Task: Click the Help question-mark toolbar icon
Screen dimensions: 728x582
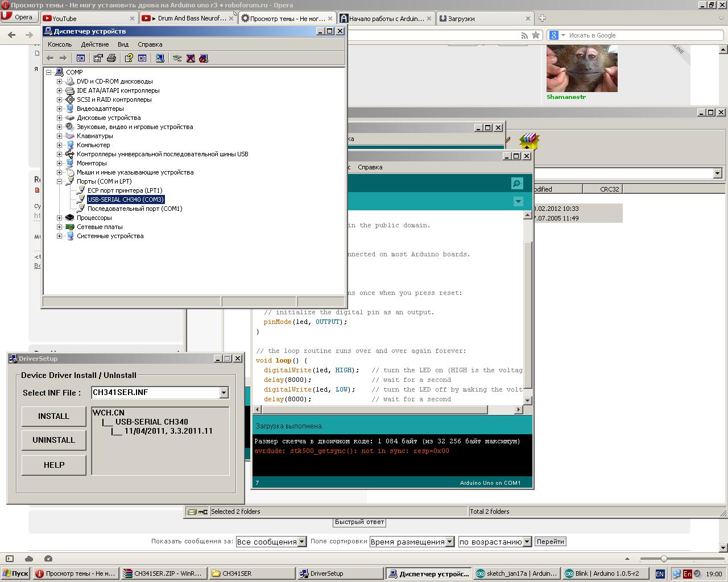Action: click(129, 58)
